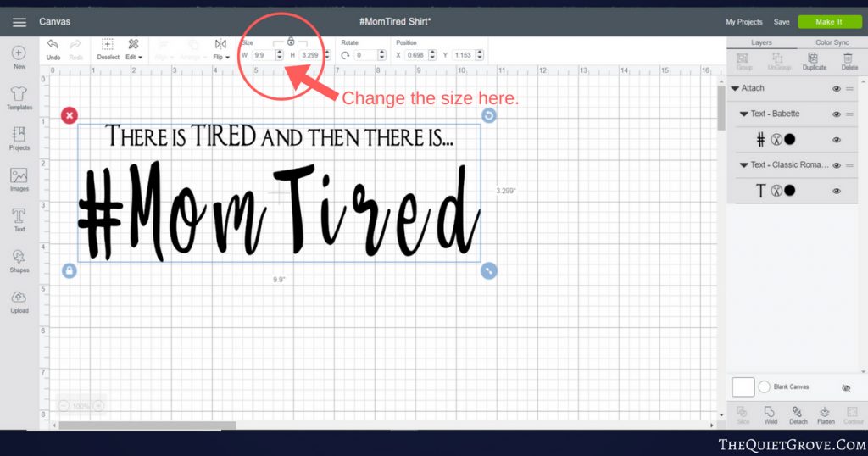Image resolution: width=868 pixels, height=456 pixels.
Task: Click the X position stepper arrows
Action: pyautogui.click(x=432, y=55)
